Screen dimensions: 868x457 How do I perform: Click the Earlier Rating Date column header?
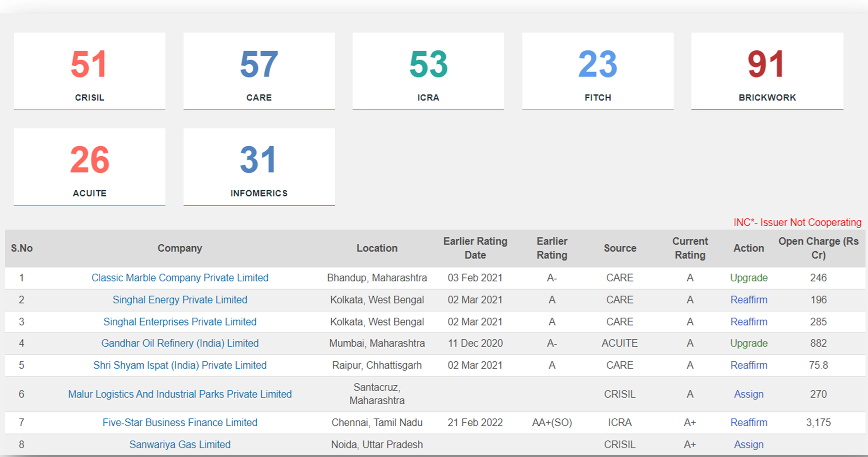(x=475, y=248)
